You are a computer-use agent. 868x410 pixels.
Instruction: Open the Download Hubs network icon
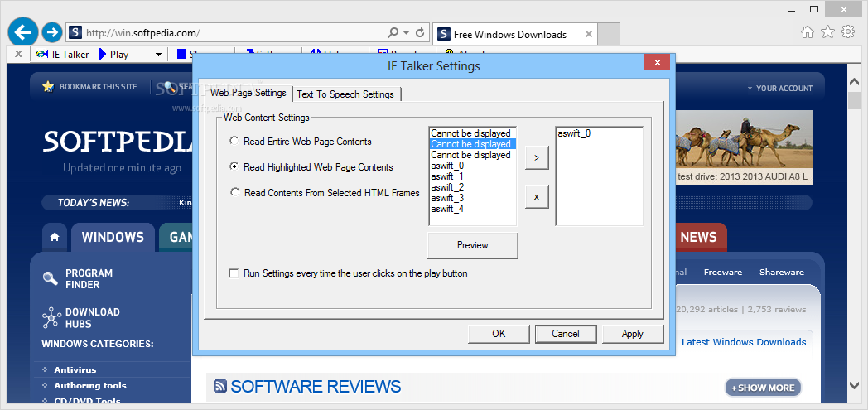51,317
